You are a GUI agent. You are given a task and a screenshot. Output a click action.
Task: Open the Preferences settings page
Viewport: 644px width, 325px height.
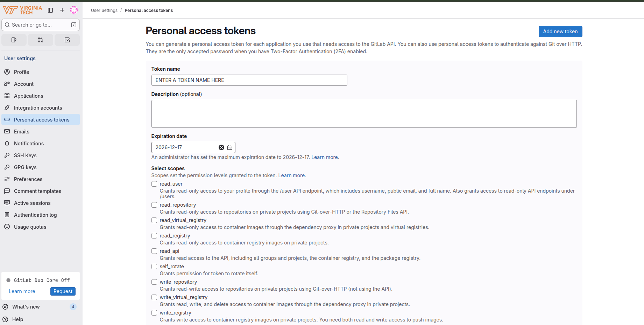(28, 179)
